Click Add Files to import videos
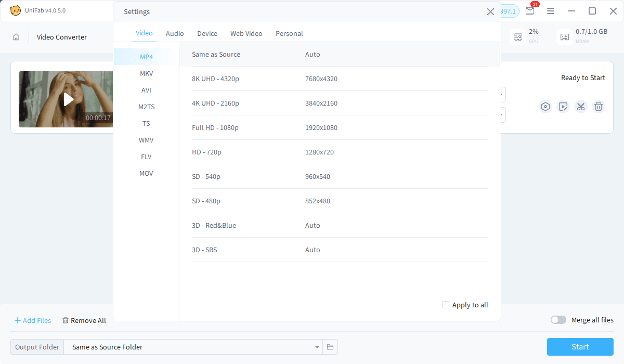This screenshot has width=624, height=364. [x=32, y=320]
